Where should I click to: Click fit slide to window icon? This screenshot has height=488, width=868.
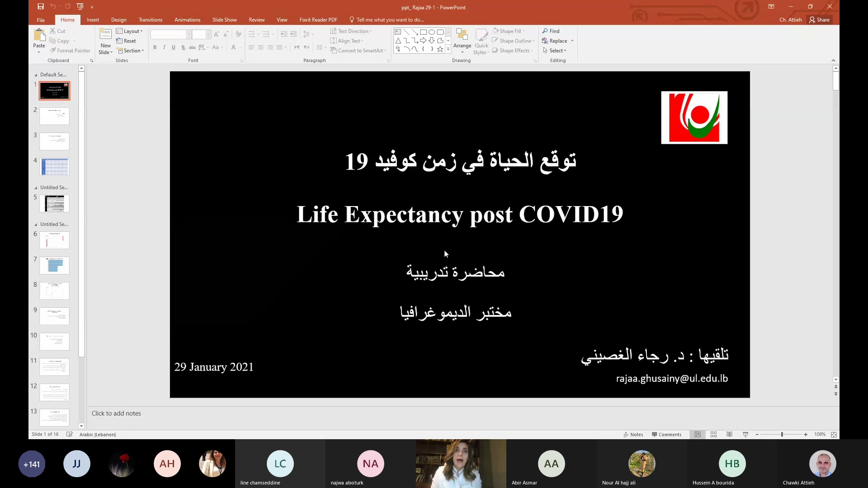pos(834,434)
